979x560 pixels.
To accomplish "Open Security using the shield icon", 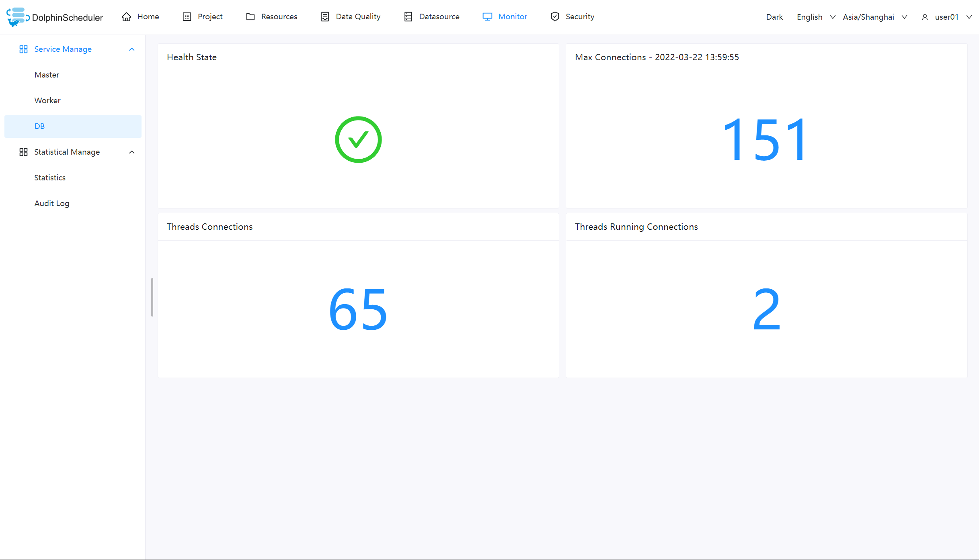I will pyautogui.click(x=555, y=16).
